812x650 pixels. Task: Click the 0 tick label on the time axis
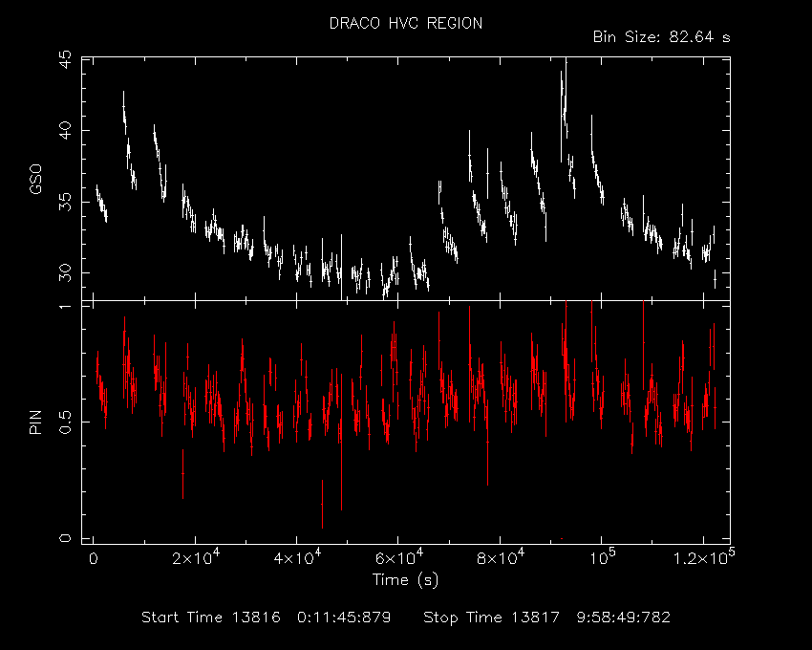(x=94, y=559)
